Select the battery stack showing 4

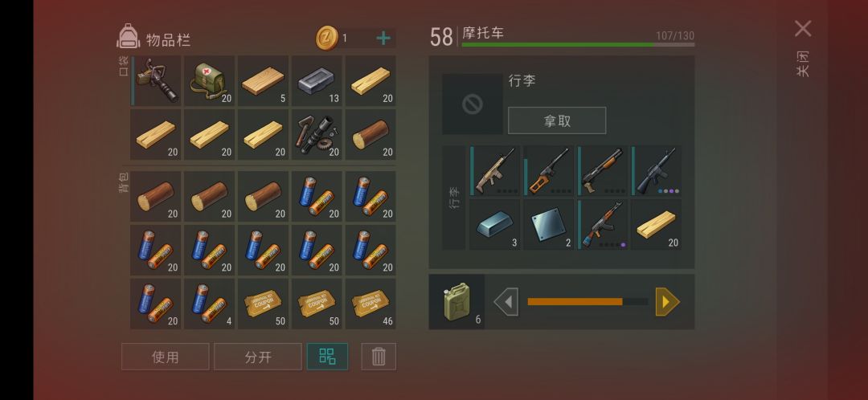click(x=209, y=304)
